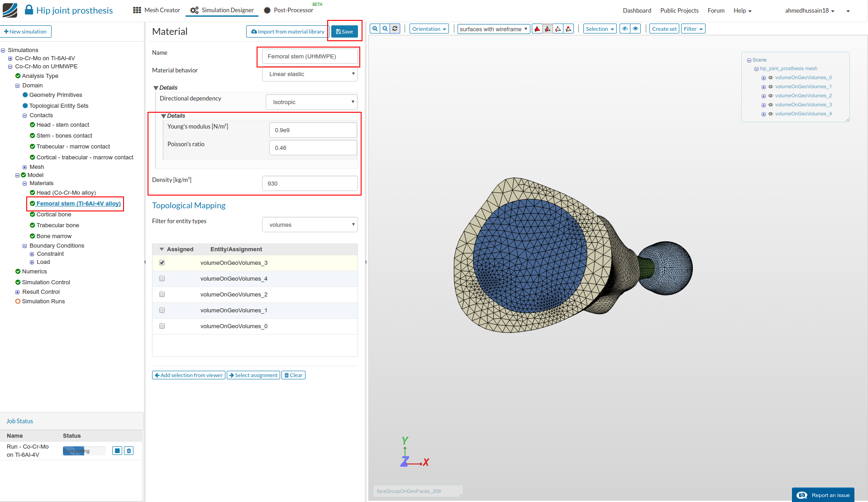Click the Computing progress bar
Image resolution: width=868 pixels, height=502 pixels.
(84, 451)
